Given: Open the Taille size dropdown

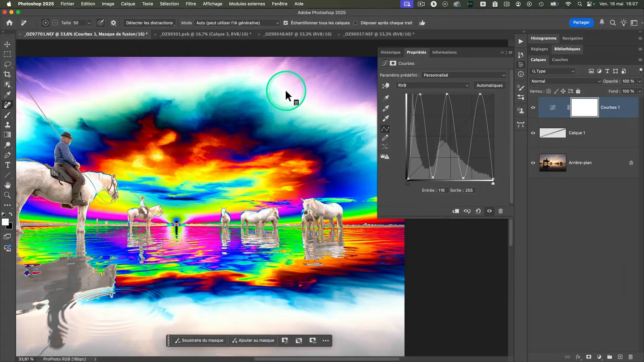Looking at the screenshot, I should pos(89,23).
